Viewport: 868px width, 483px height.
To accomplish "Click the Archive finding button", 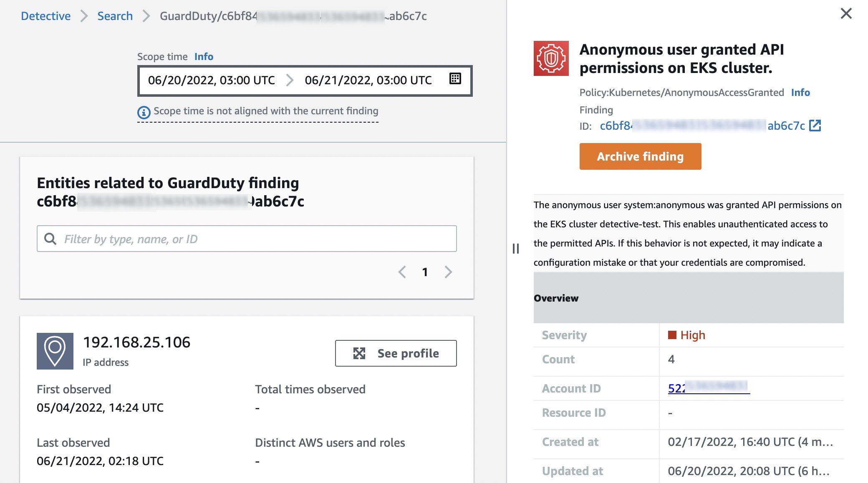I will pos(640,156).
